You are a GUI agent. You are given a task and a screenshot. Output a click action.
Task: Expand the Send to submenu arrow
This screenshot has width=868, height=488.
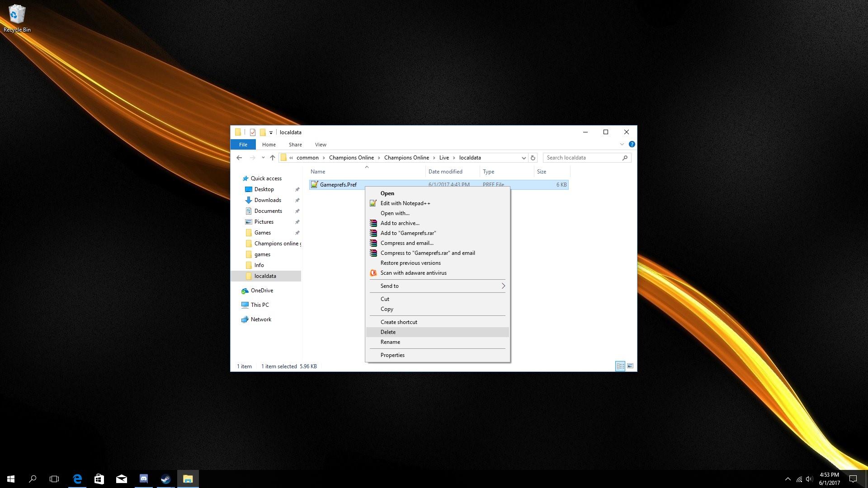tap(503, 286)
